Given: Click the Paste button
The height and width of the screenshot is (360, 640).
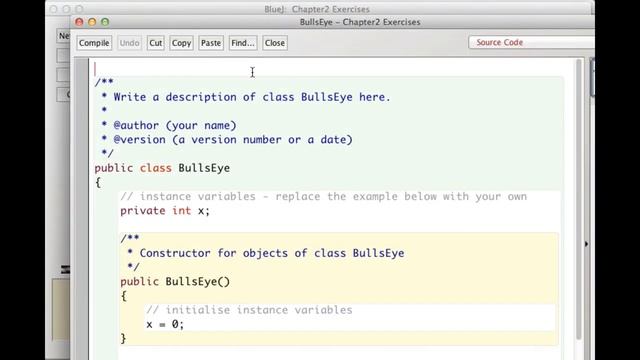Looking at the screenshot, I should click(211, 43).
